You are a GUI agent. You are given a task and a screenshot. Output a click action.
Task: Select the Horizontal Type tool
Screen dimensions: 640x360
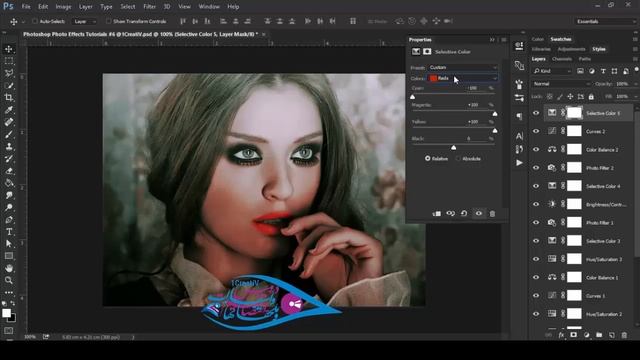9,232
